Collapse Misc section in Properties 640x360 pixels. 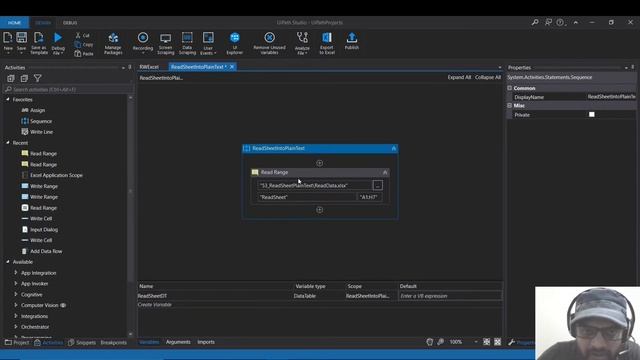tap(510, 106)
